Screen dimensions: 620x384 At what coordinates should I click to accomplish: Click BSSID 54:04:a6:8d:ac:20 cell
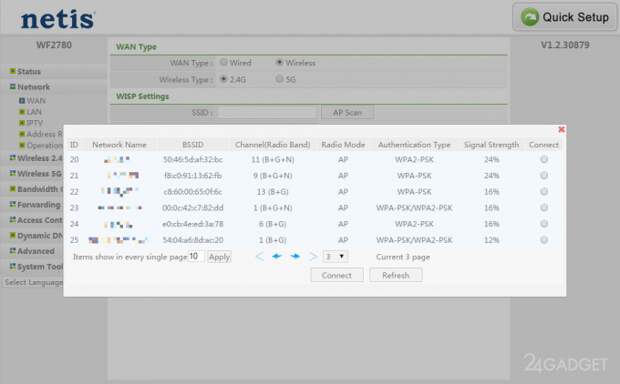point(193,240)
